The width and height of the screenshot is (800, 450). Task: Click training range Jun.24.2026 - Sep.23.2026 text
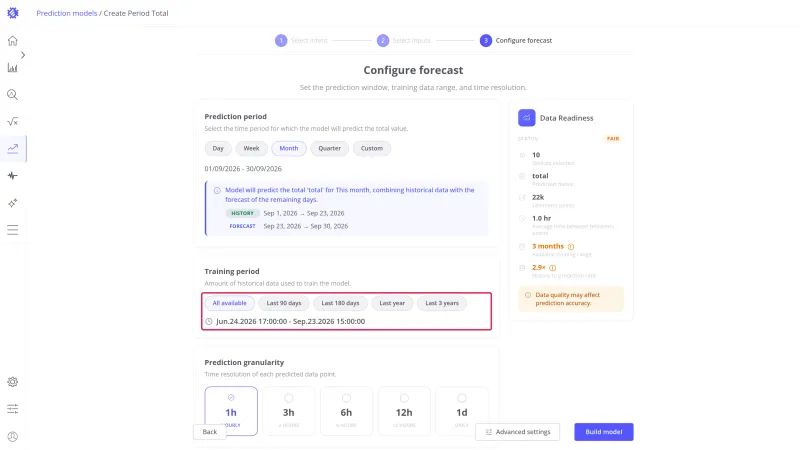coord(290,321)
